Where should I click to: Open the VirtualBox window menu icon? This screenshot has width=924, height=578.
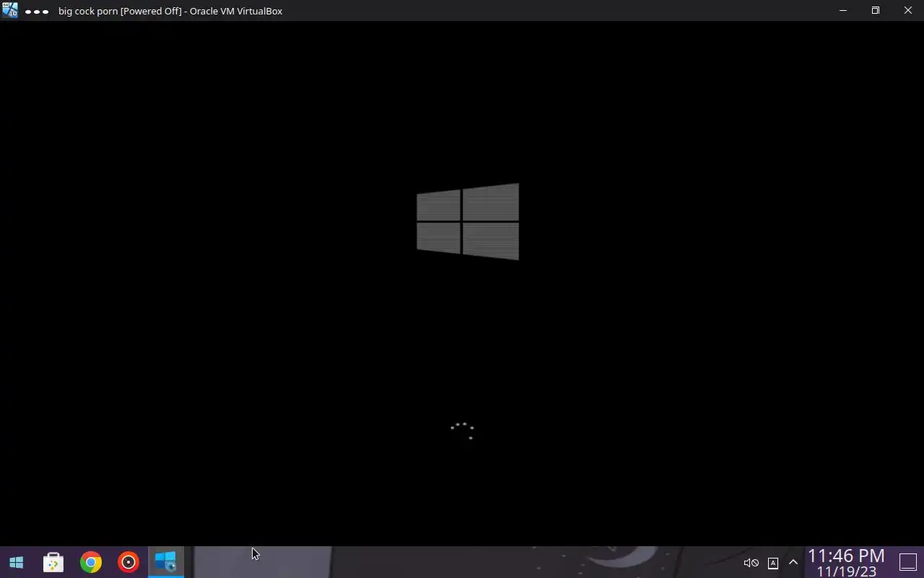(x=10, y=10)
